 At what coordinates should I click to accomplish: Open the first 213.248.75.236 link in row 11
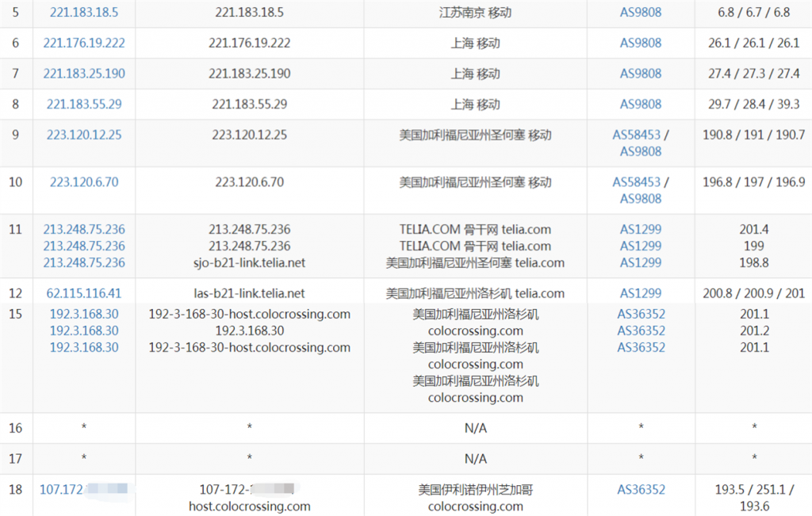[x=83, y=229]
